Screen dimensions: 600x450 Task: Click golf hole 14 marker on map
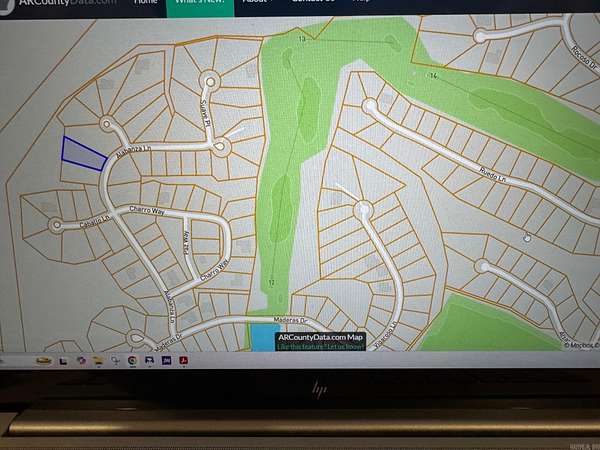(435, 75)
